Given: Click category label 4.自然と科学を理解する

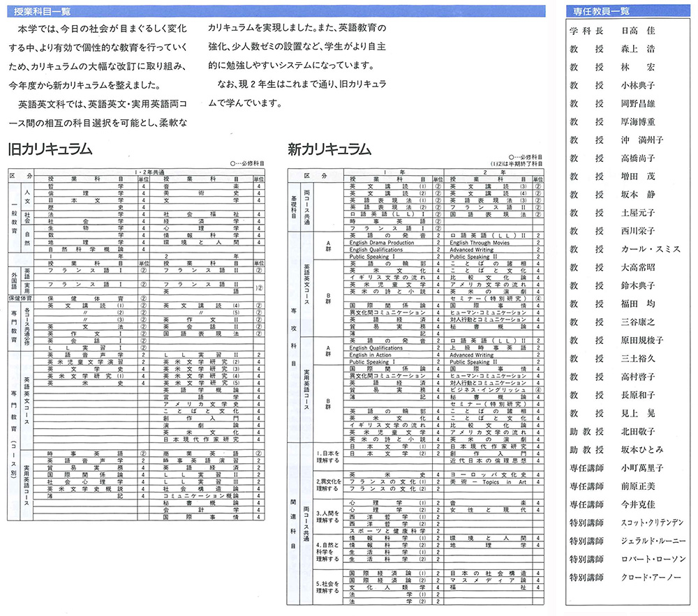Looking at the screenshot, I should click(x=327, y=552).
